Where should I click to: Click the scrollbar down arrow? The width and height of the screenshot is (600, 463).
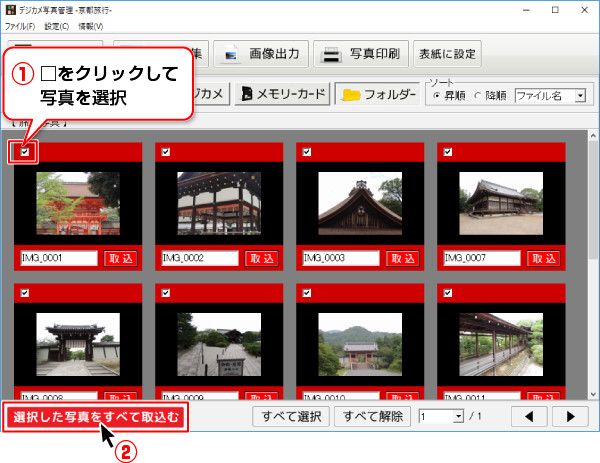click(593, 394)
